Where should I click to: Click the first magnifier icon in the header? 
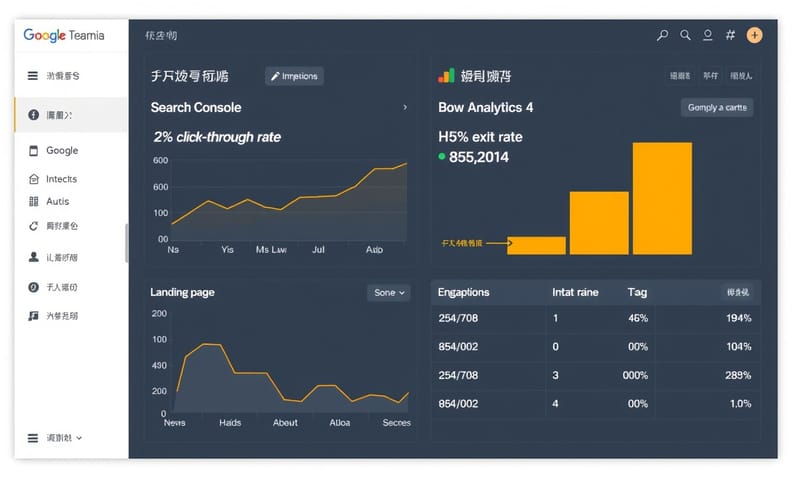click(662, 35)
